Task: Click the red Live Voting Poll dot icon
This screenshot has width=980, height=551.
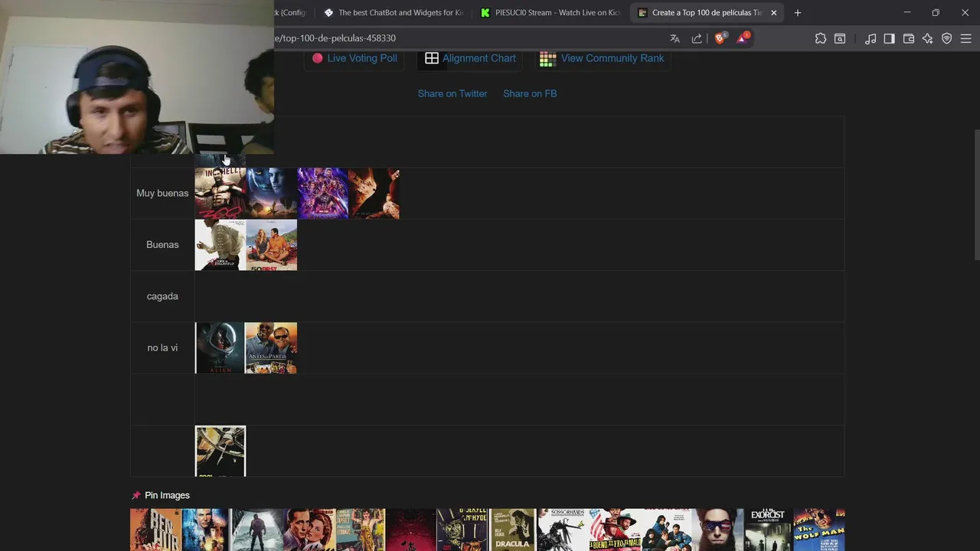Action: (318, 58)
